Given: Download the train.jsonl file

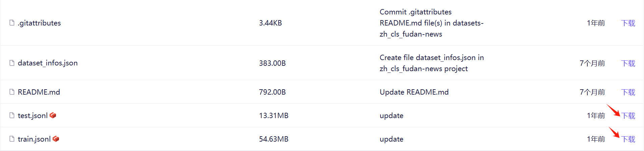Looking at the screenshot, I should coord(628,139).
